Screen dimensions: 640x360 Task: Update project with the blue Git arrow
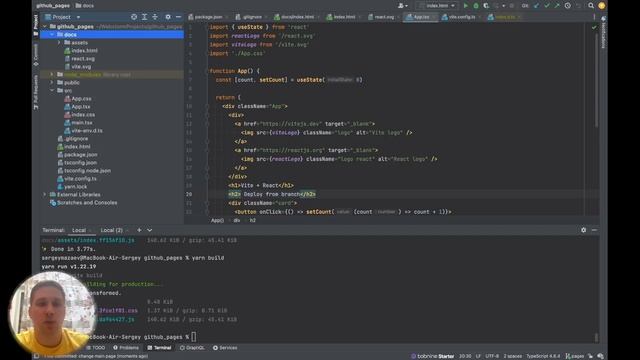(536, 6)
